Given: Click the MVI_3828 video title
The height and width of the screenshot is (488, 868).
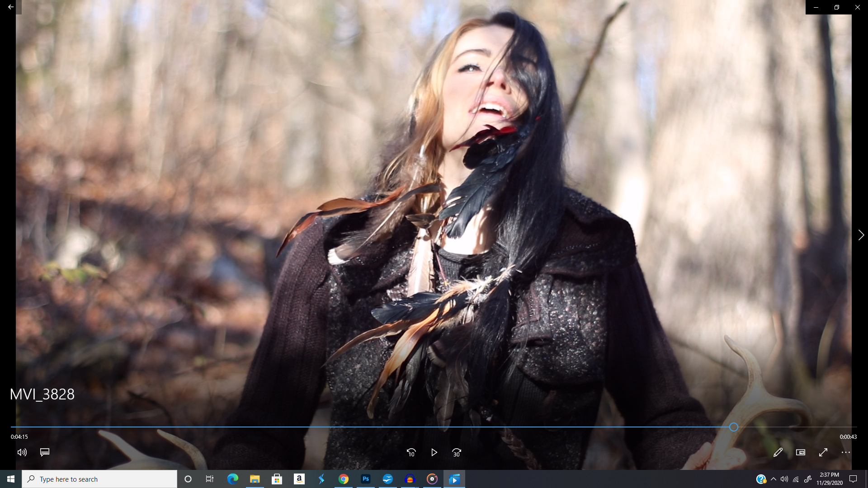Looking at the screenshot, I should point(42,394).
